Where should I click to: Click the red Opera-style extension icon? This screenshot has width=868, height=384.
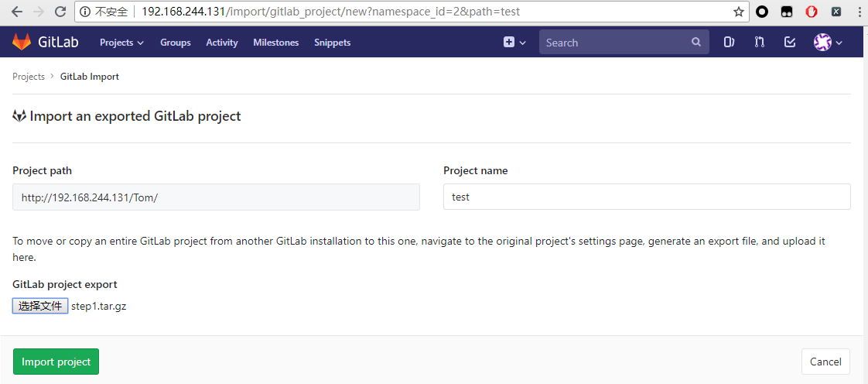[x=812, y=12]
